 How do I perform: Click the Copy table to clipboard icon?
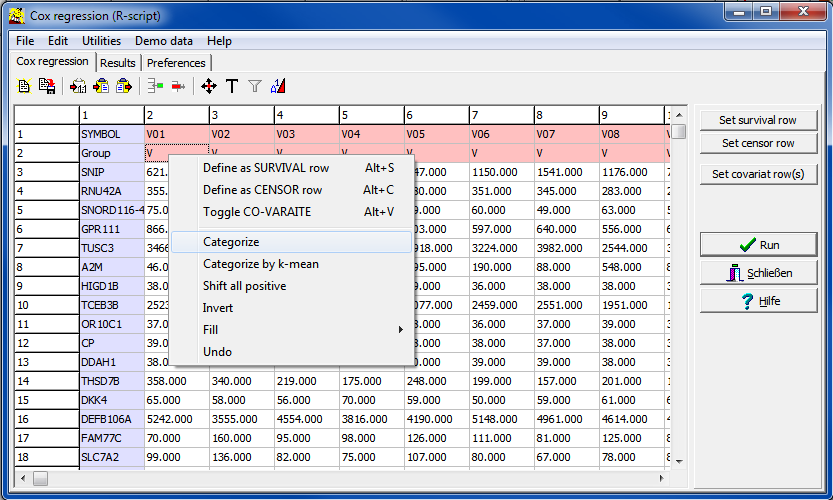124,86
